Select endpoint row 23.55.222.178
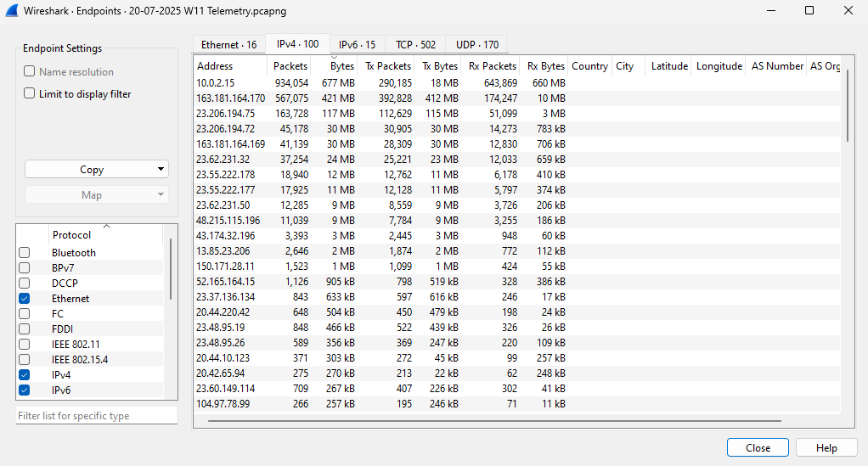The image size is (868, 466). tap(516, 175)
